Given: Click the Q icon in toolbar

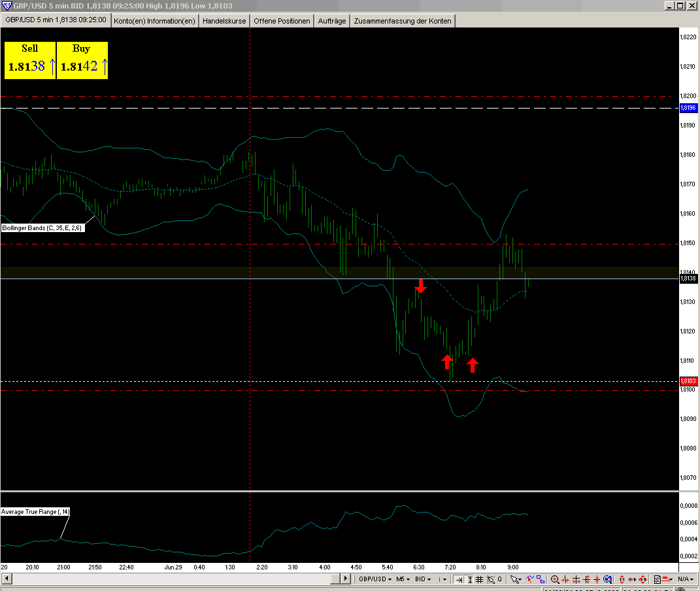Looking at the screenshot, I should (499, 579).
